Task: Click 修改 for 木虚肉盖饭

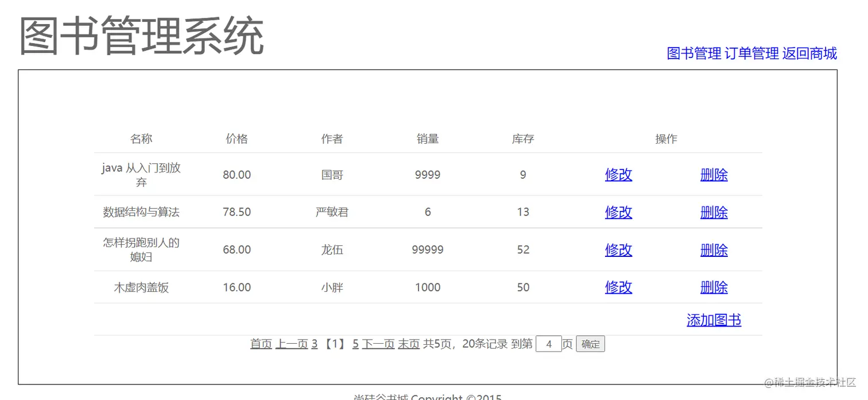Action: (x=618, y=287)
